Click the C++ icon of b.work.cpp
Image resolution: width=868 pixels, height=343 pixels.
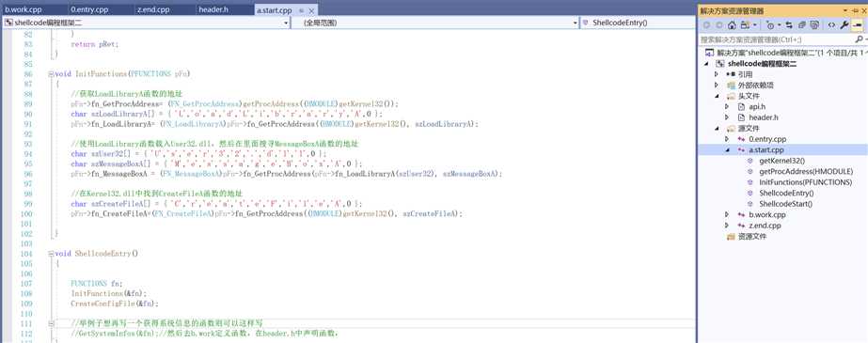pyautogui.click(x=741, y=214)
